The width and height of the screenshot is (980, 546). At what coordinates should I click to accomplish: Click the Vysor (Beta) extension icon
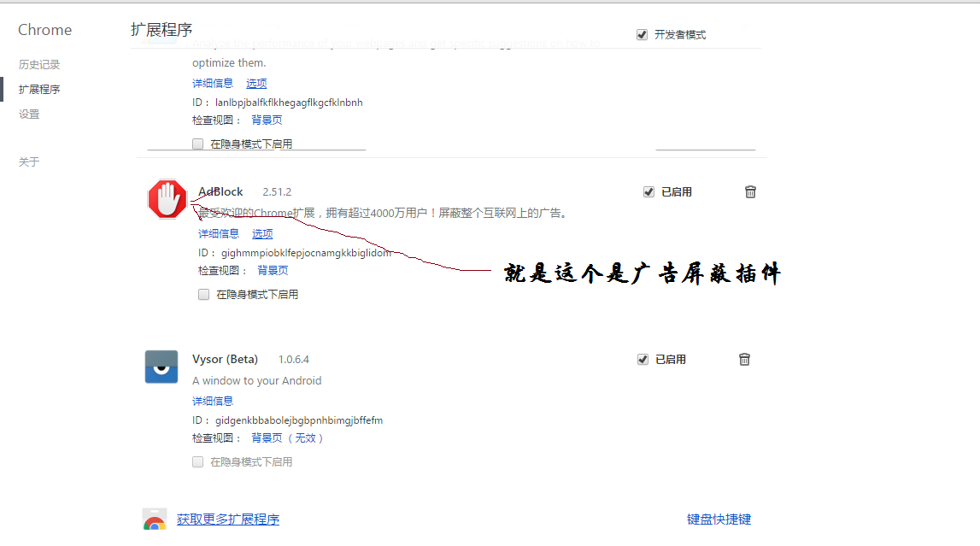[x=161, y=367]
